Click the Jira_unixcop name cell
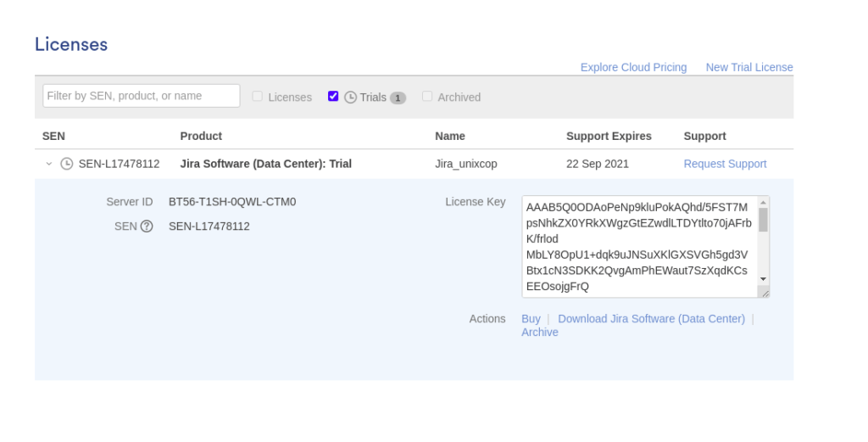Viewport: 868px width, 442px height. click(466, 164)
